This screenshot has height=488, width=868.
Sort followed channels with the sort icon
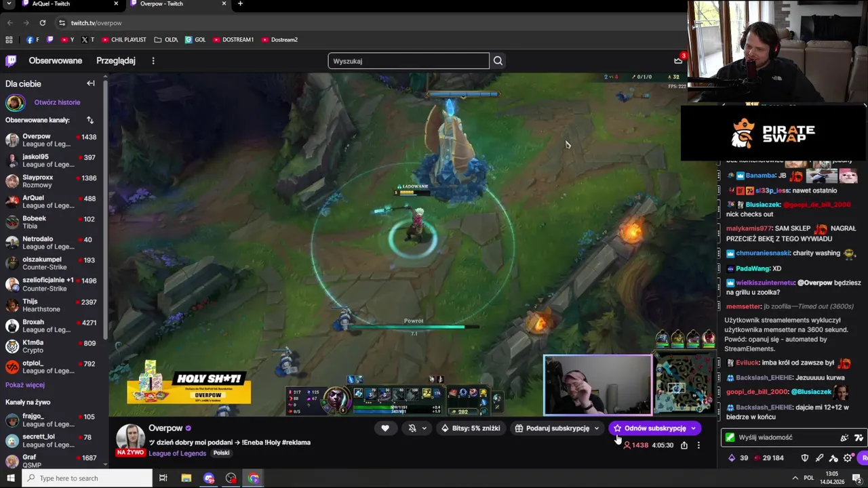[90, 120]
